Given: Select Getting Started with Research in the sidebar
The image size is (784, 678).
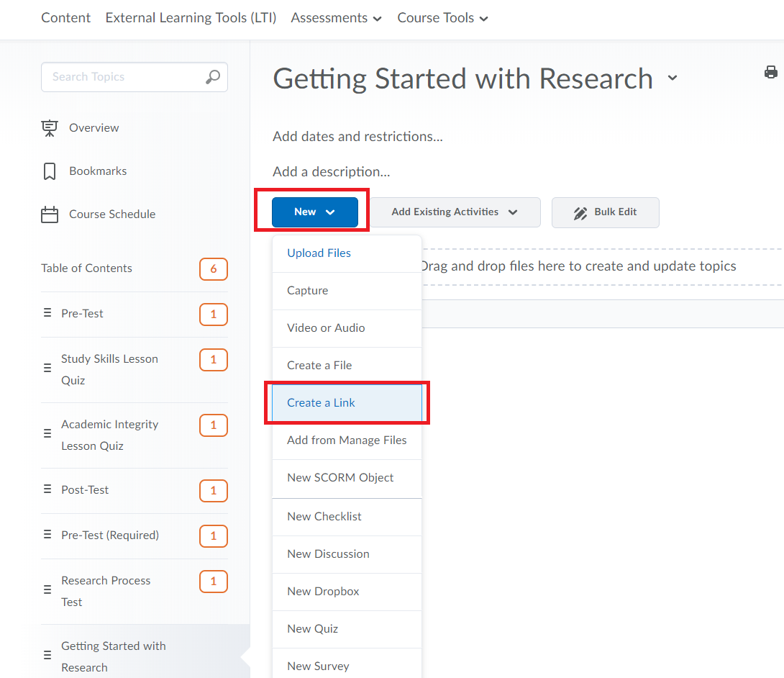Looking at the screenshot, I should [114, 656].
